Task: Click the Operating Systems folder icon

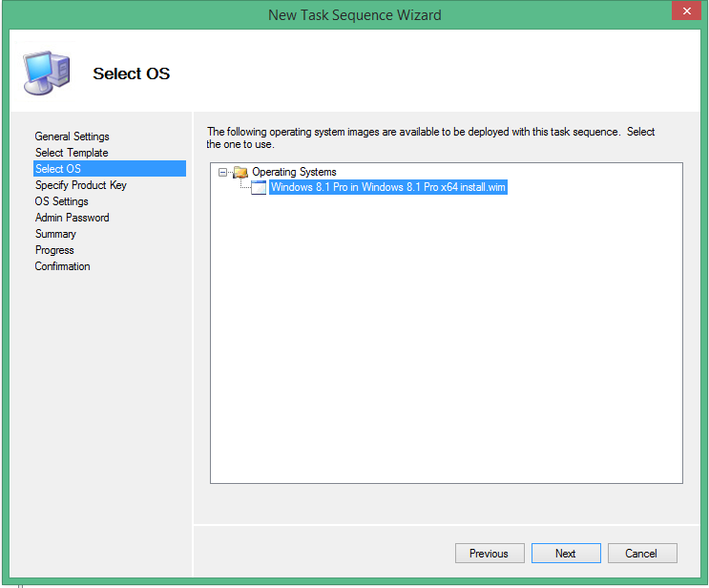Action: 240,172
